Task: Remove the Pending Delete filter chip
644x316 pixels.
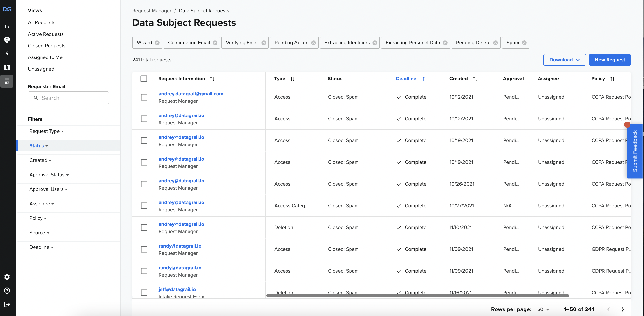Action: pos(496,43)
